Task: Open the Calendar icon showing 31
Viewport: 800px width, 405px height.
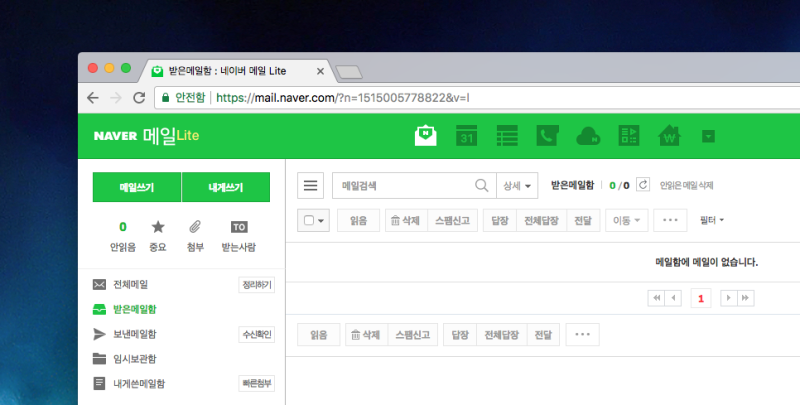Action: pyautogui.click(x=466, y=136)
